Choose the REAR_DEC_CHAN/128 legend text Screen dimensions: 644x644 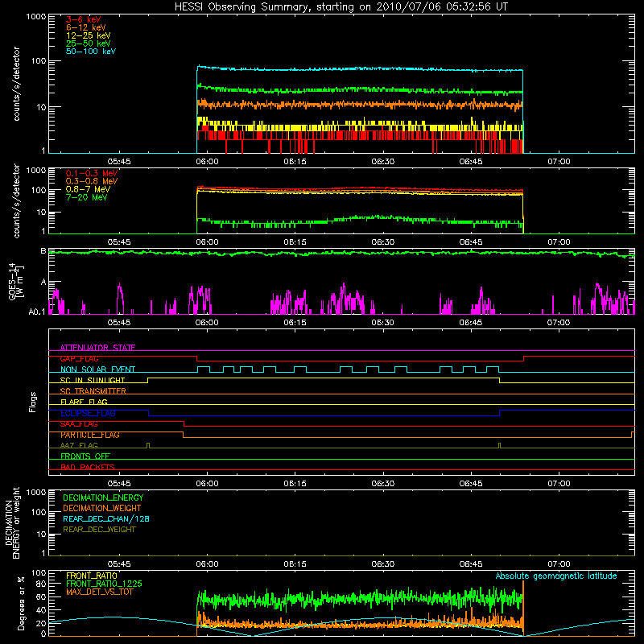(x=106, y=518)
